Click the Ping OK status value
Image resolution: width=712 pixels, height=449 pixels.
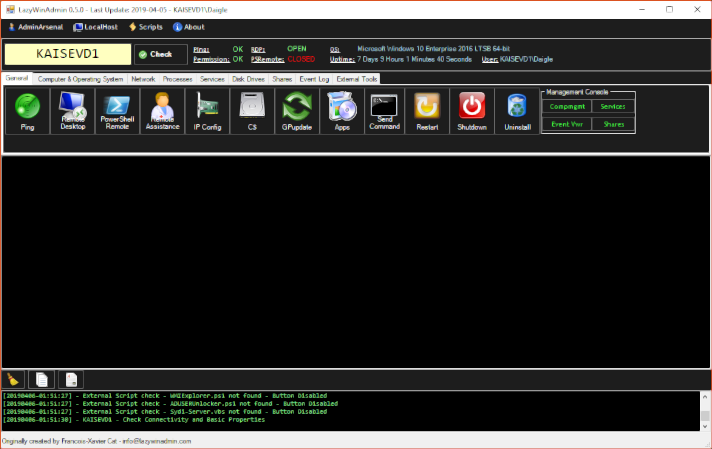[x=238, y=49]
